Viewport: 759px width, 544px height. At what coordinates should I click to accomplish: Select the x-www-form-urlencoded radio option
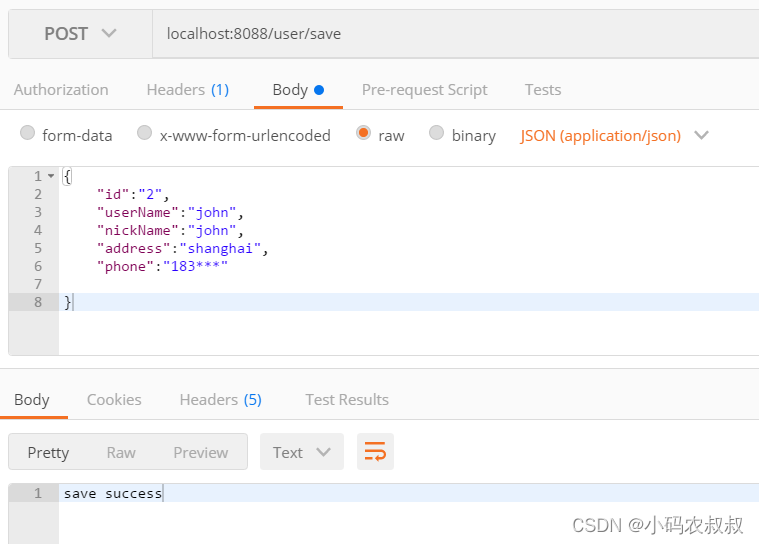pyautogui.click(x=144, y=133)
